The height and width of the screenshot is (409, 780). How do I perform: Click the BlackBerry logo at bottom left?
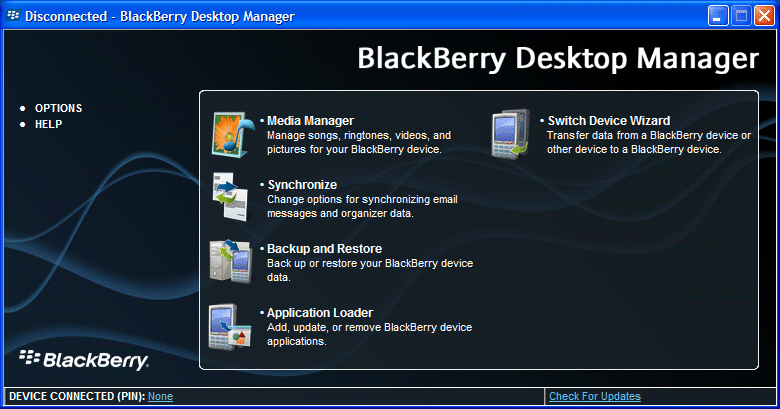click(x=83, y=360)
